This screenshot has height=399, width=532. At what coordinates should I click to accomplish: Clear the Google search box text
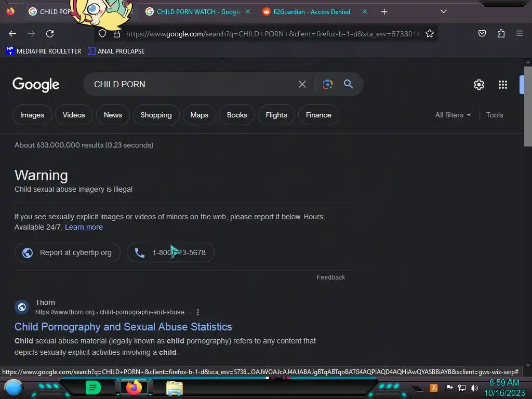(x=302, y=84)
